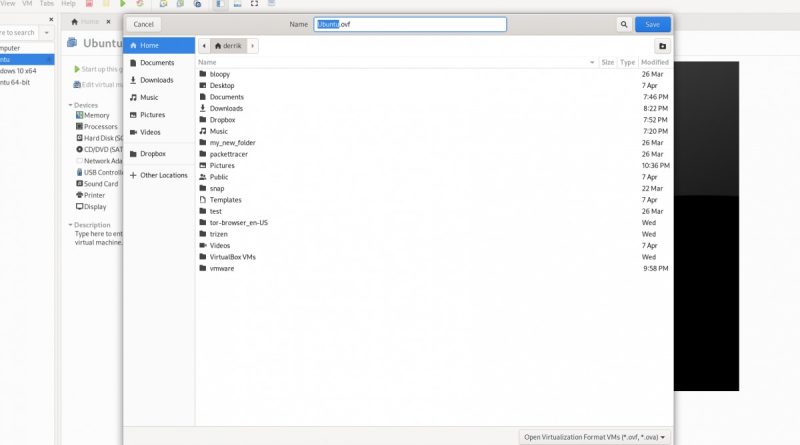The image size is (800, 445).
Task: Open Documents in the sidebar places
Action: (159, 63)
